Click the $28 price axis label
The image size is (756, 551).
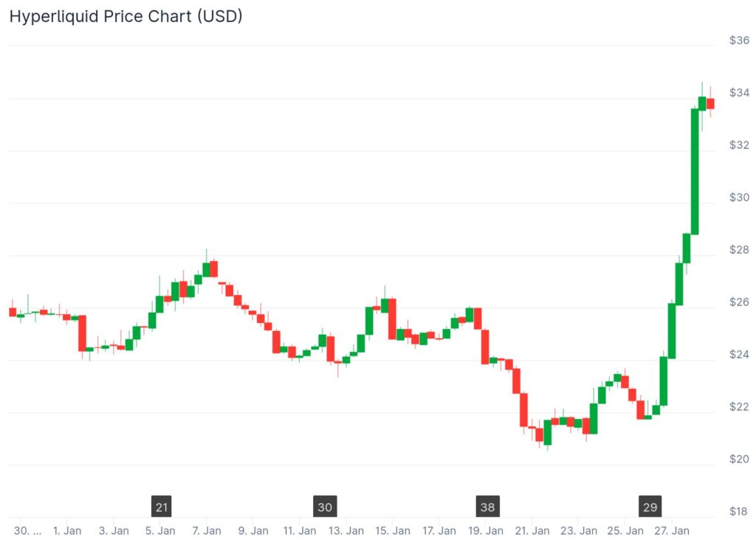click(739, 249)
